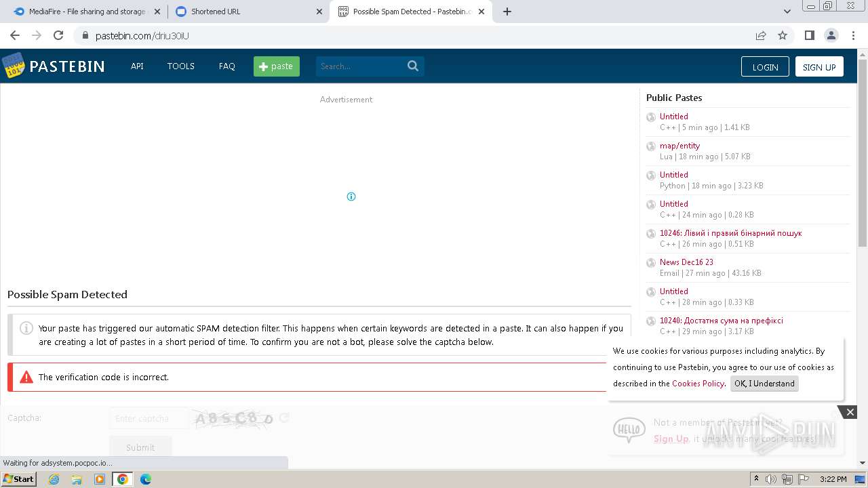Image resolution: width=868 pixels, height=488 pixels.
Task: Click Chrome icon in taskbar
Action: pos(123,479)
